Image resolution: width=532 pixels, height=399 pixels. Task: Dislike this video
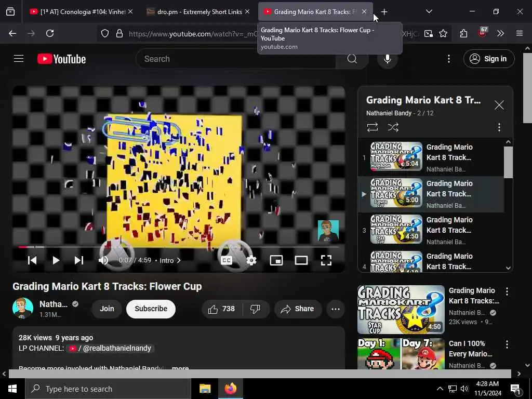255,309
